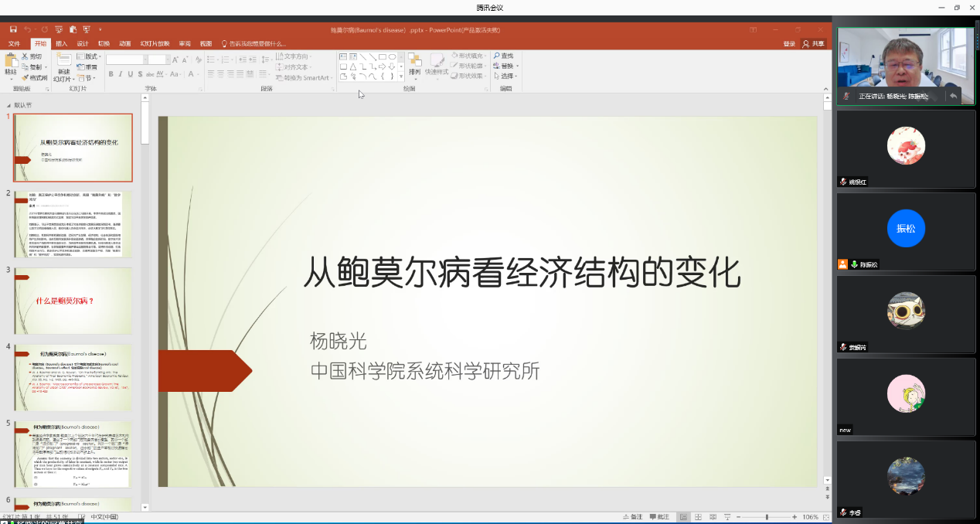Viewport: 980px width, 524px height.
Task: Toggle the Notes (备注) pane
Action: (631, 517)
